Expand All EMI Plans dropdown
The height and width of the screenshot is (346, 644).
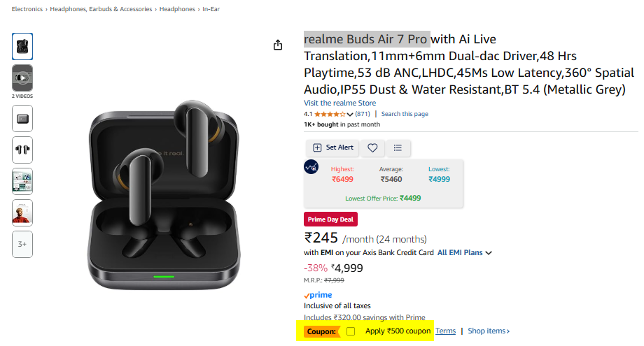tap(465, 252)
